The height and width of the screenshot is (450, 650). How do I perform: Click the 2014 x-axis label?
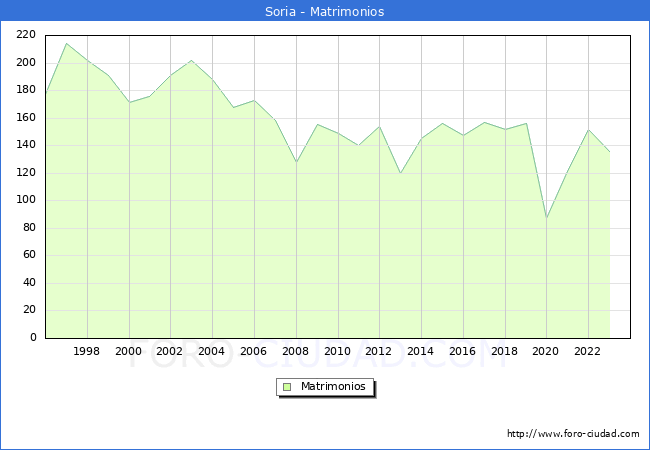(x=420, y=351)
